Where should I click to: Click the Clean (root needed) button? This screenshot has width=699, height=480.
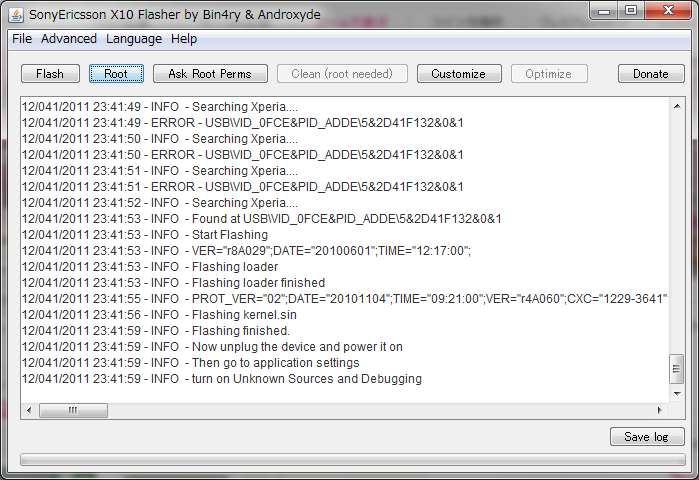tap(342, 74)
